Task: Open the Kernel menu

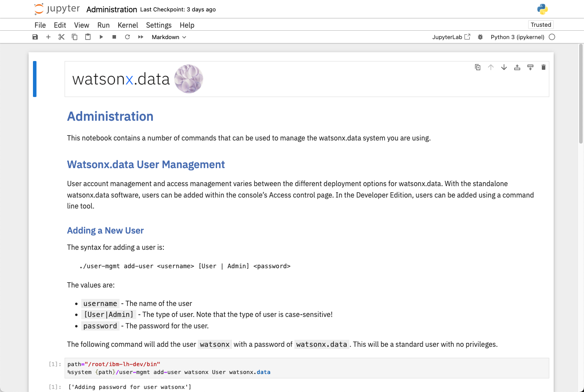Action: (x=128, y=25)
